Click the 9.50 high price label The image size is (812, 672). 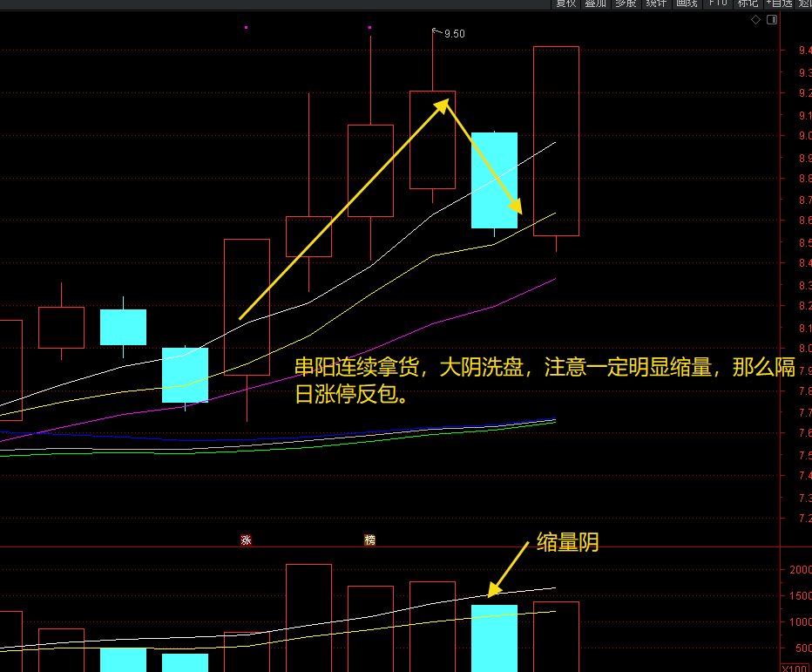(454, 34)
